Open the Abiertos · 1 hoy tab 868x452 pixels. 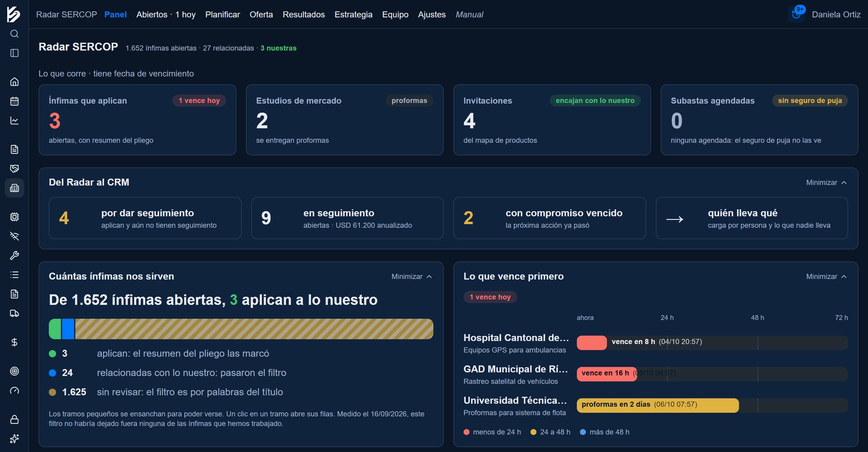(x=166, y=14)
